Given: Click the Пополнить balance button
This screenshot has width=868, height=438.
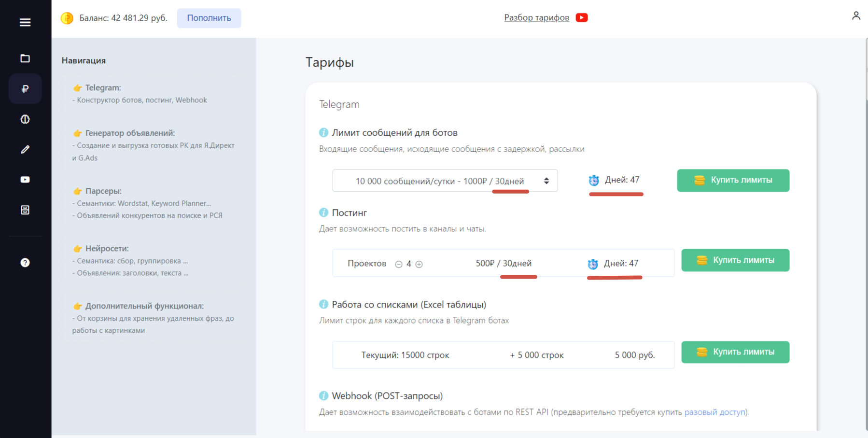Looking at the screenshot, I should tap(209, 18).
